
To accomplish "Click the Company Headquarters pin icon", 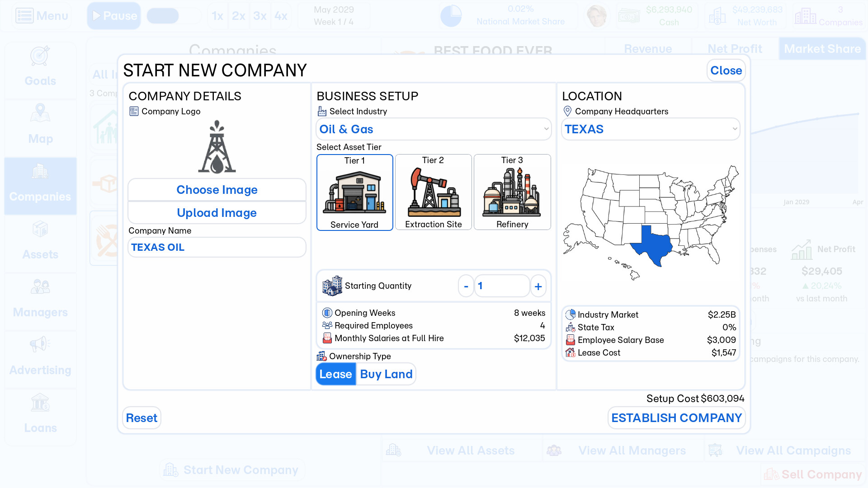I will [x=568, y=111].
